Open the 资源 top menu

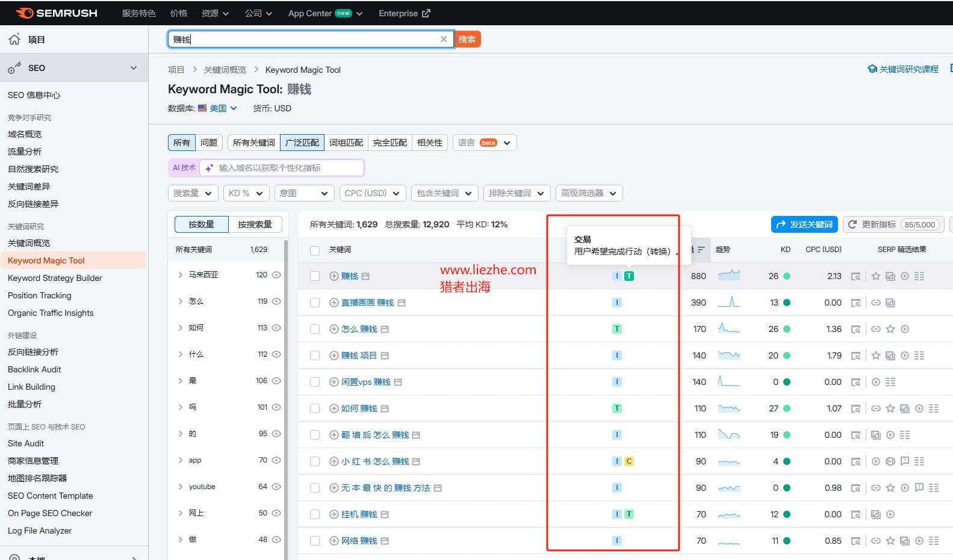click(215, 13)
